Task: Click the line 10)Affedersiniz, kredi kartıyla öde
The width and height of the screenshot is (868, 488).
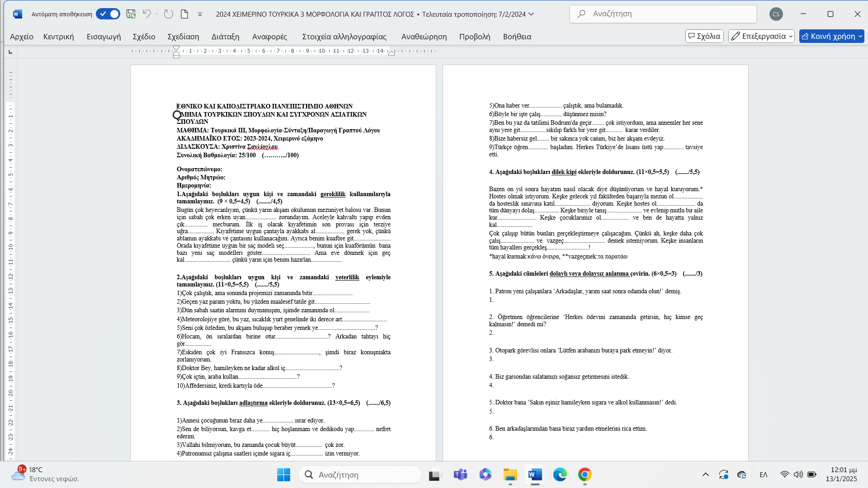Action: tap(256, 386)
